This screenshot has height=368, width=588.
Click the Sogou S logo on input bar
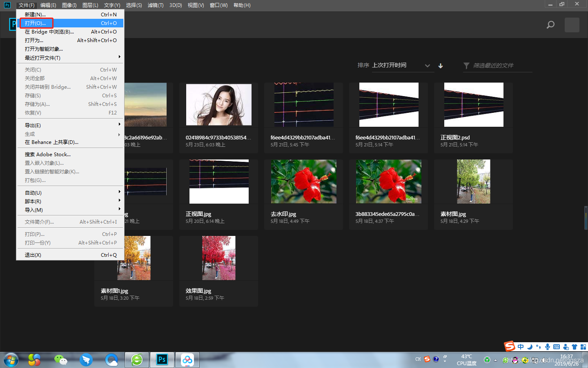510,346
